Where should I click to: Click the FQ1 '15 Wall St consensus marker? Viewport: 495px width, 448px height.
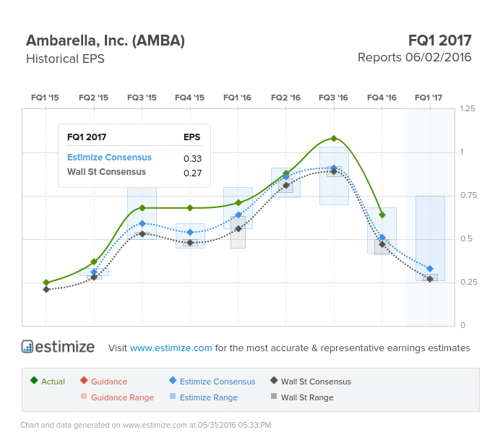click(x=46, y=289)
